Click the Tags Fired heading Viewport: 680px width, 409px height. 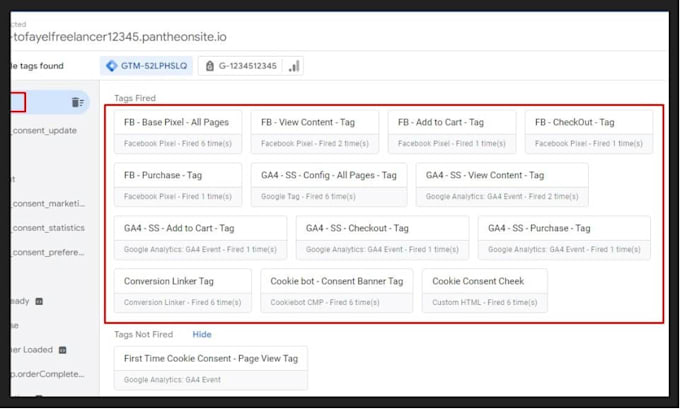coord(135,98)
